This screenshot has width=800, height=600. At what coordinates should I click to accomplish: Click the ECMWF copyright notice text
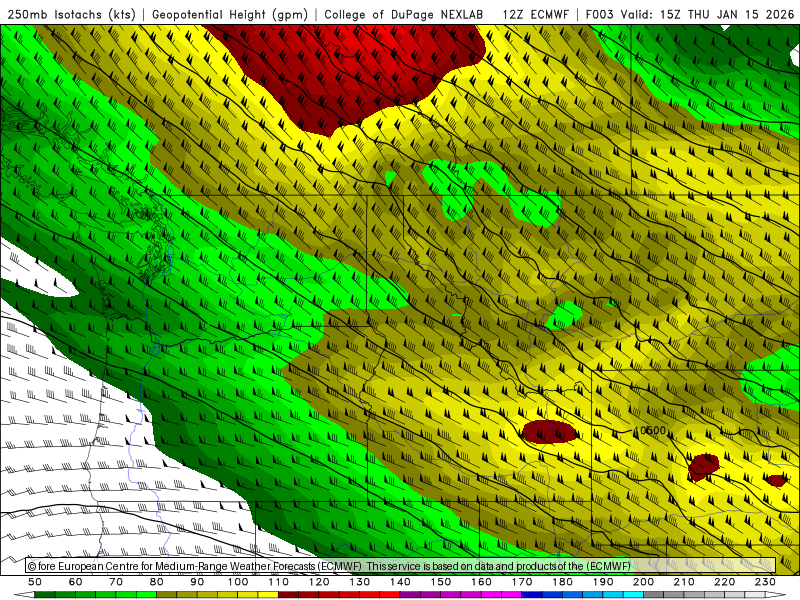point(329,566)
